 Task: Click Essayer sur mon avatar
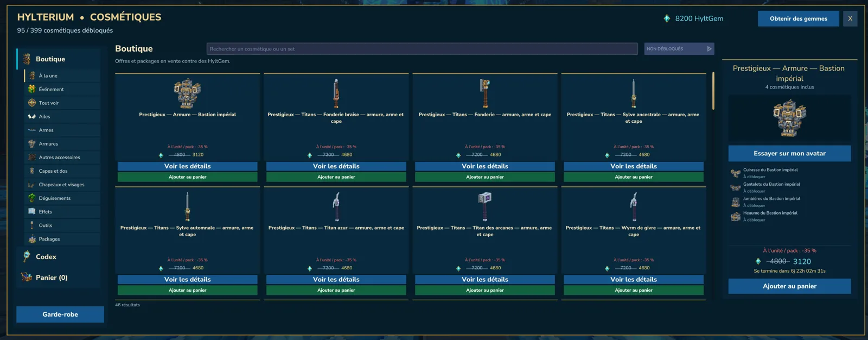pyautogui.click(x=789, y=153)
